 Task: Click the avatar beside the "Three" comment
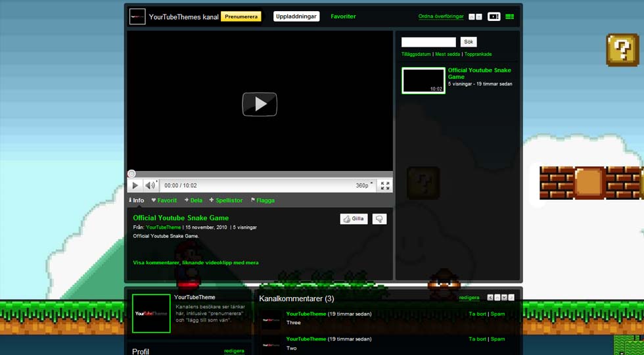click(271, 320)
